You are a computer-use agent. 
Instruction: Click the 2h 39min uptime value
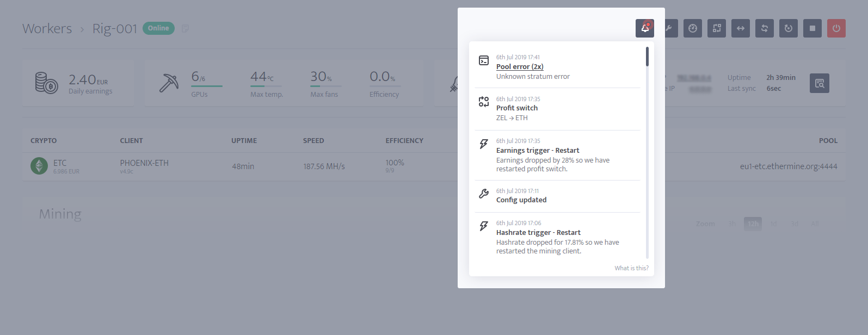781,78
